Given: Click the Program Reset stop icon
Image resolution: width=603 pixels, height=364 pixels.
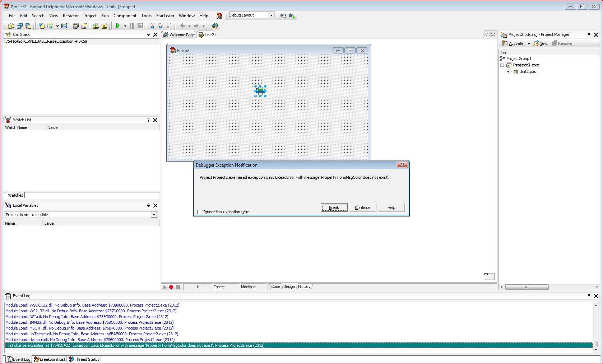Looking at the screenshot, I should (140, 26).
